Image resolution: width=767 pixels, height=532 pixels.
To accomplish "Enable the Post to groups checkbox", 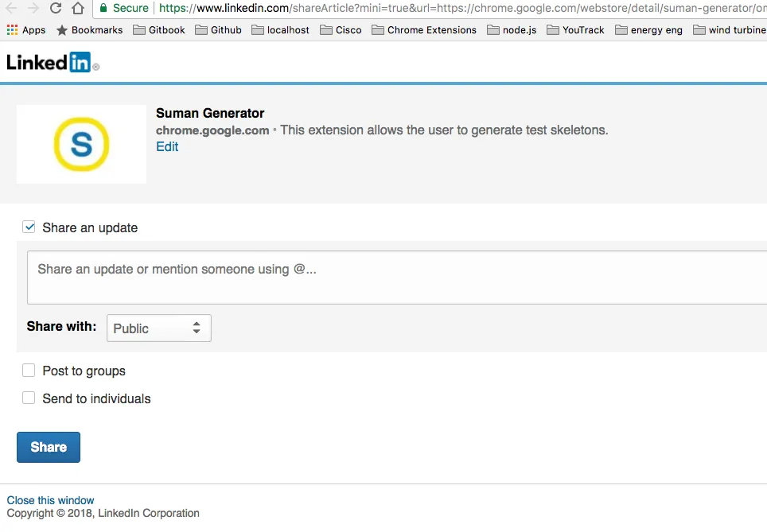I will [x=29, y=370].
